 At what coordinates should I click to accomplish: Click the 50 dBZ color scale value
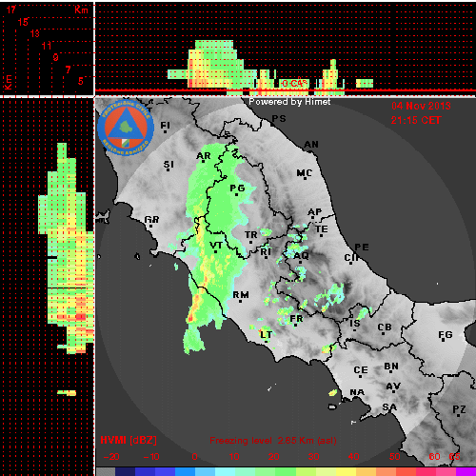click(x=394, y=457)
